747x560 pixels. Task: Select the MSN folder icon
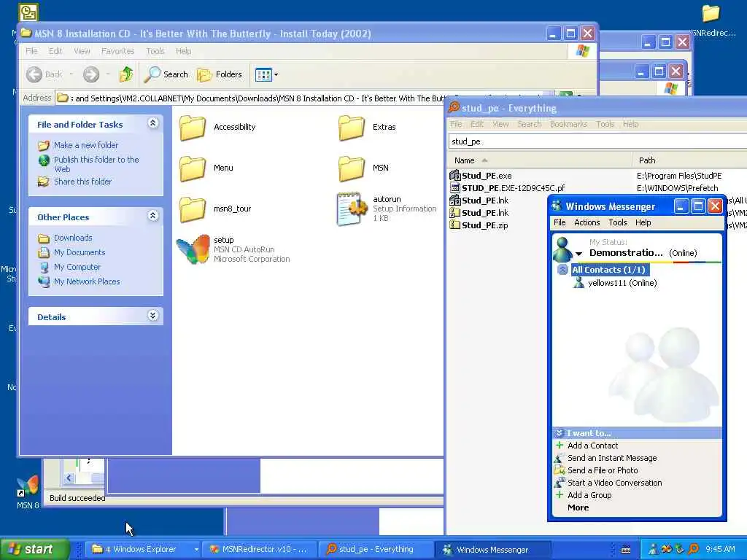(352, 168)
